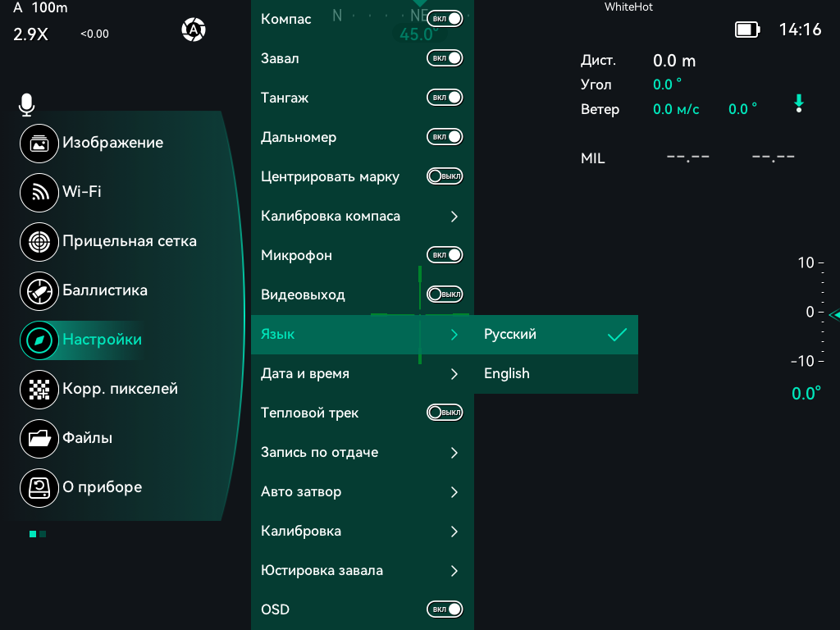Open the Настройки menu label
The width and height of the screenshot is (840, 630).
pos(103,340)
